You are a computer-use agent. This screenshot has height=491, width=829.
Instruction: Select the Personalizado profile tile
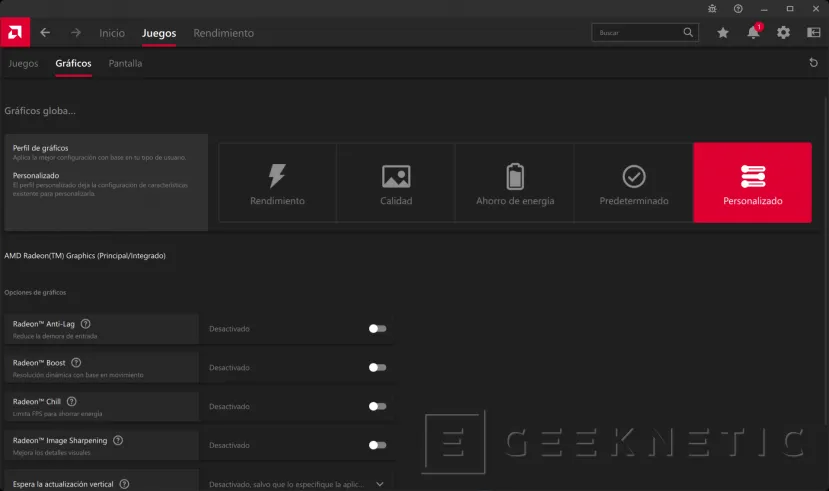[x=753, y=182]
